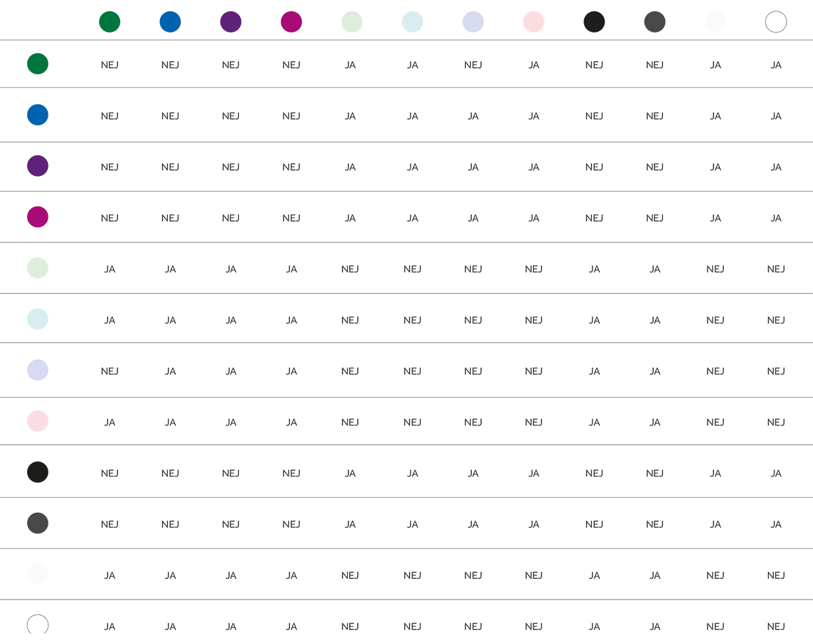Click NEJ cell for lavender row, green column
Screen dimensions: 813x644
click(110, 371)
